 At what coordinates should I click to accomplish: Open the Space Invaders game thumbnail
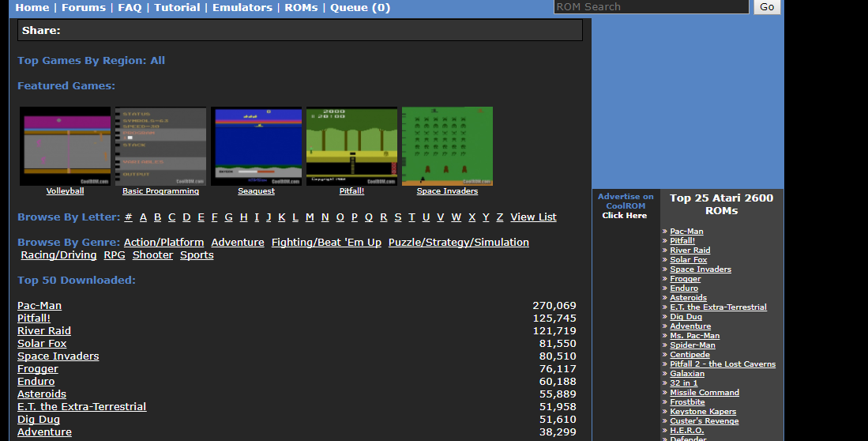[447, 146]
